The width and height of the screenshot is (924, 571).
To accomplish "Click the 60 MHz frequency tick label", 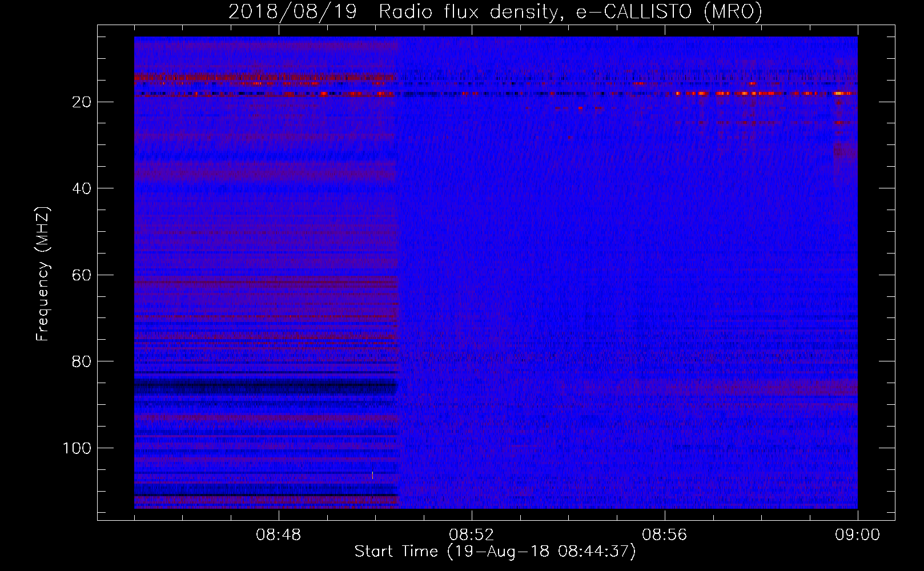I will pyautogui.click(x=82, y=275).
